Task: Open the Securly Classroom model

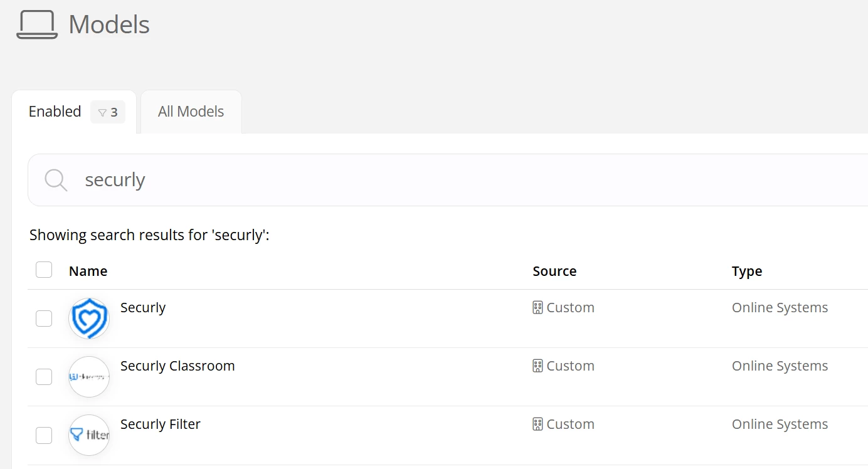Action: point(177,366)
